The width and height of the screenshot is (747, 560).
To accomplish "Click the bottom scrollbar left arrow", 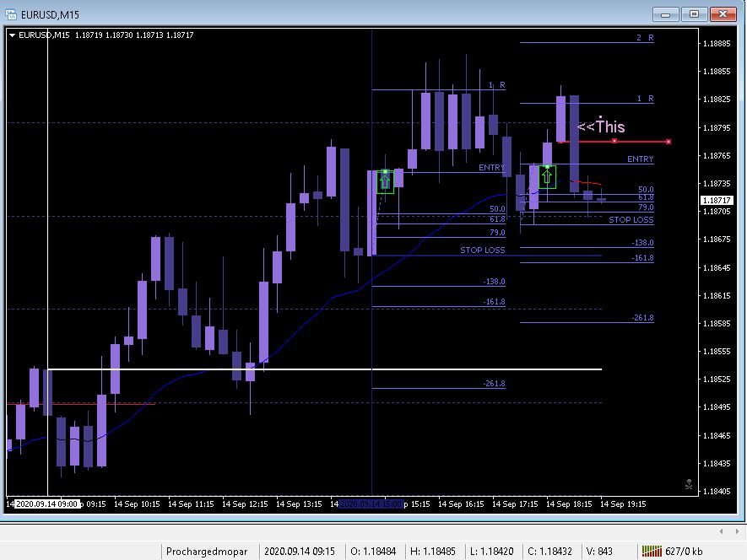I will click(x=722, y=531).
